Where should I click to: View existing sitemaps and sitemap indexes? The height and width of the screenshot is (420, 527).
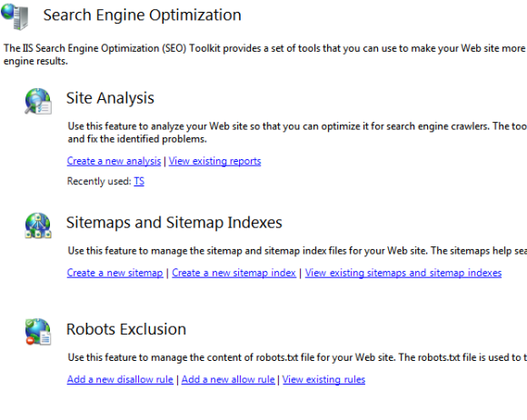tap(403, 273)
